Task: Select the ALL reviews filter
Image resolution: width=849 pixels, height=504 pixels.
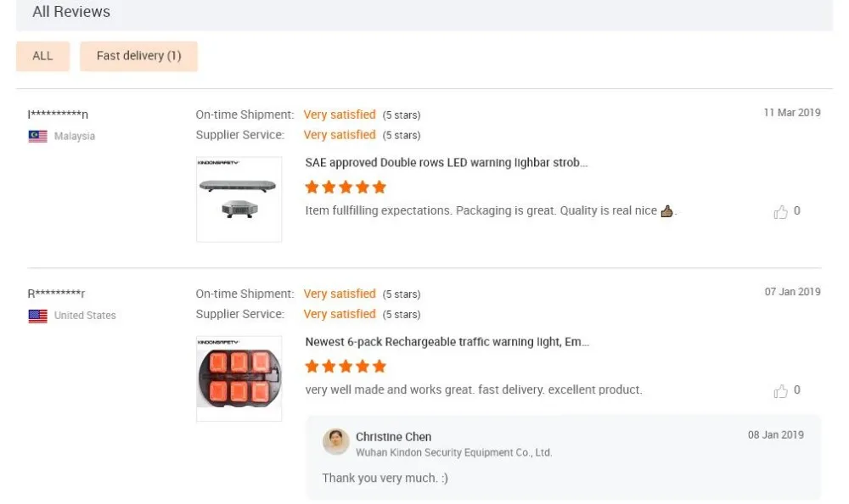Action: coord(42,56)
